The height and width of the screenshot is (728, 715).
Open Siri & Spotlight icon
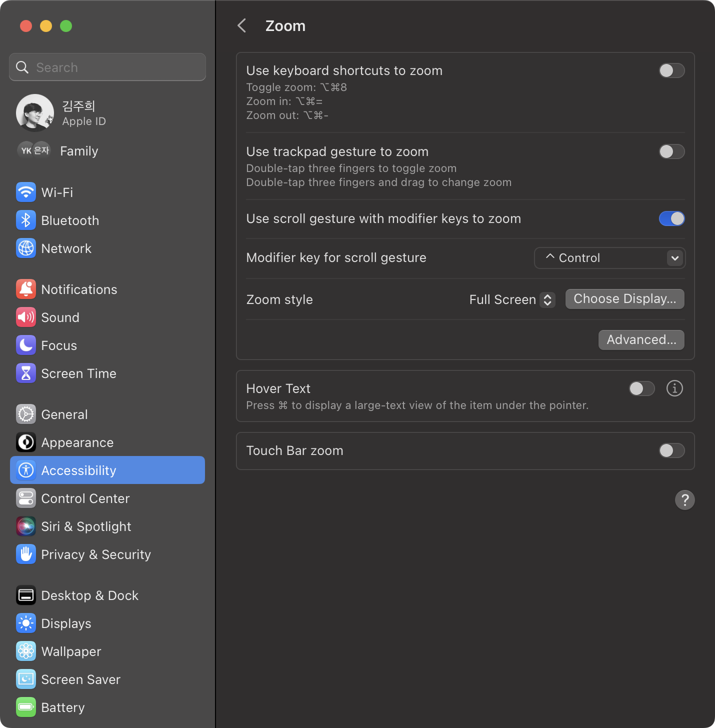tap(26, 526)
